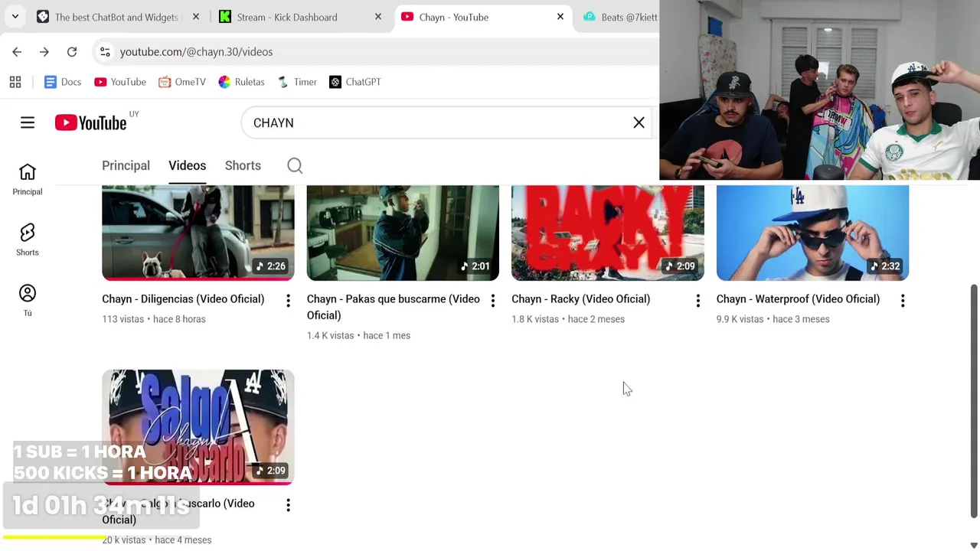Open the OmeTV bookmark
Screen dimensions: 980x551
pyautogui.click(x=182, y=82)
